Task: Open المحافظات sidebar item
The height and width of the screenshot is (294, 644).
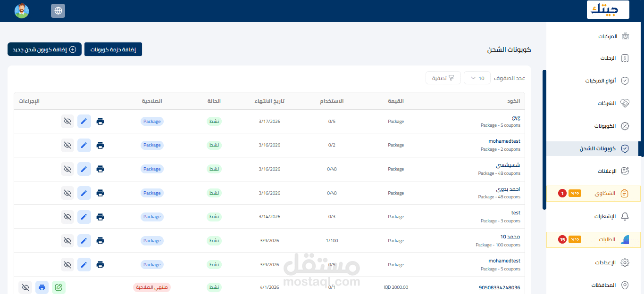Action: coord(594,286)
